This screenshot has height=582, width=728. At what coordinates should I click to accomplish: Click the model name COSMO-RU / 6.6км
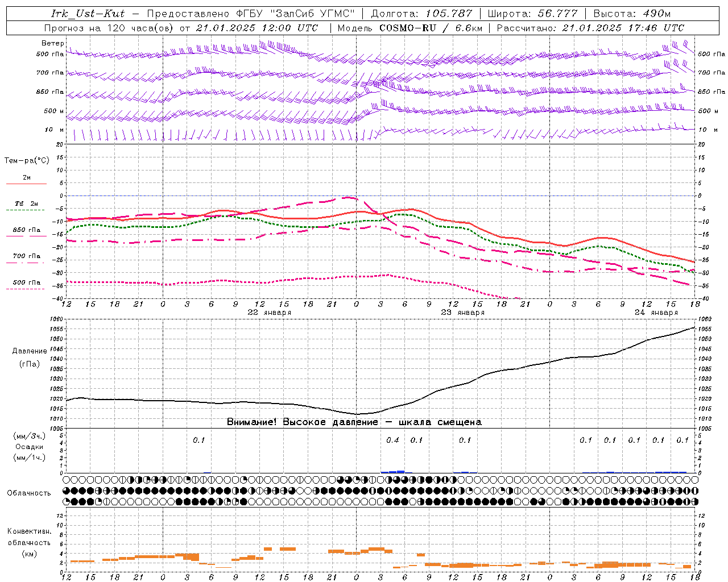(x=431, y=28)
